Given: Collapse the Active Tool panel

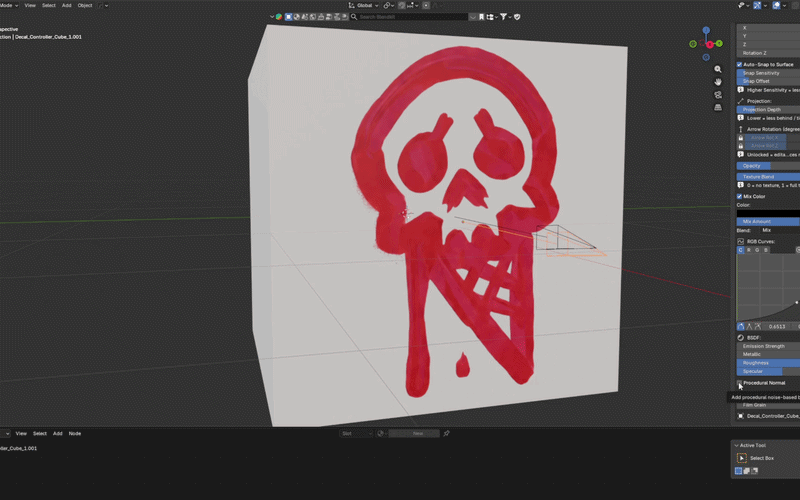Looking at the screenshot, I should 736,445.
